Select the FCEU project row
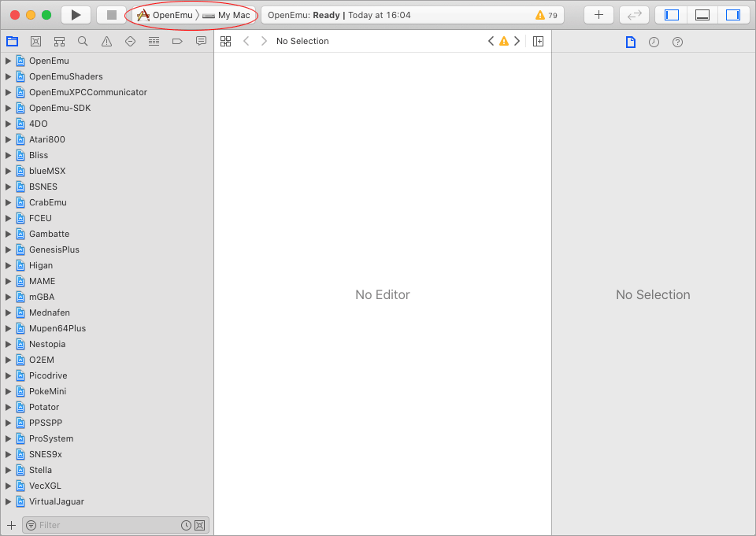This screenshot has height=536, width=756. pyautogui.click(x=107, y=218)
